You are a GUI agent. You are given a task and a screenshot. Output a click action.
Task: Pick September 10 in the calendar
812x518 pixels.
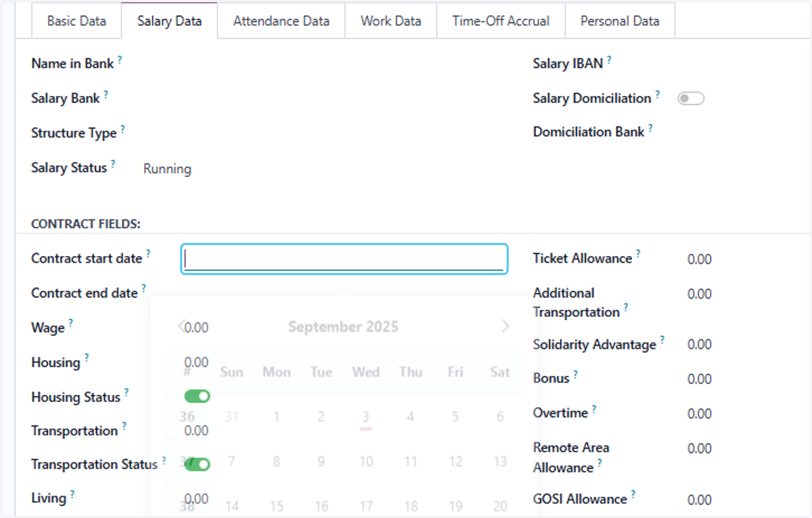[x=365, y=462]
